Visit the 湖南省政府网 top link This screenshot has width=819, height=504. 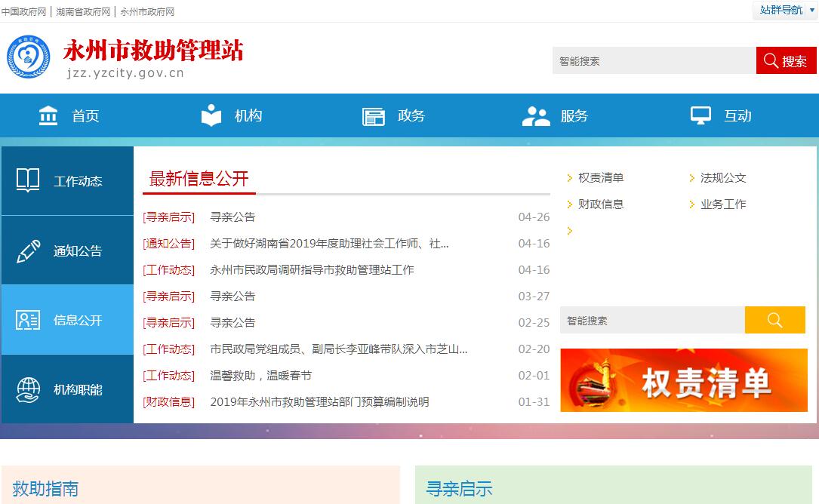coord(83,12)
